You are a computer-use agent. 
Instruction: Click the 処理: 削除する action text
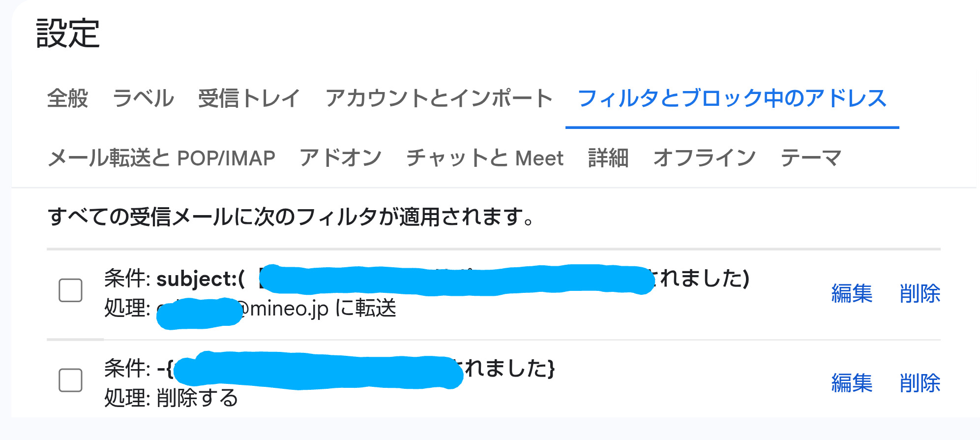point(171,398)
